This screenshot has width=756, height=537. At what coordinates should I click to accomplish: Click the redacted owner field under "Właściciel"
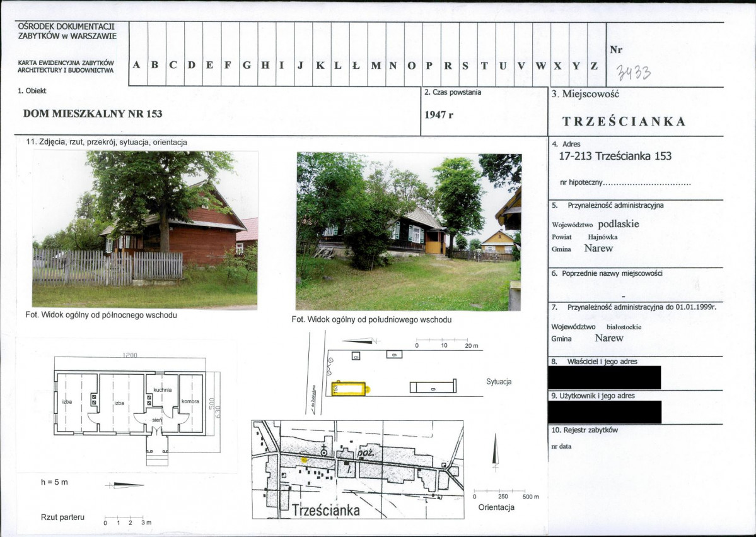click(604, 377)
